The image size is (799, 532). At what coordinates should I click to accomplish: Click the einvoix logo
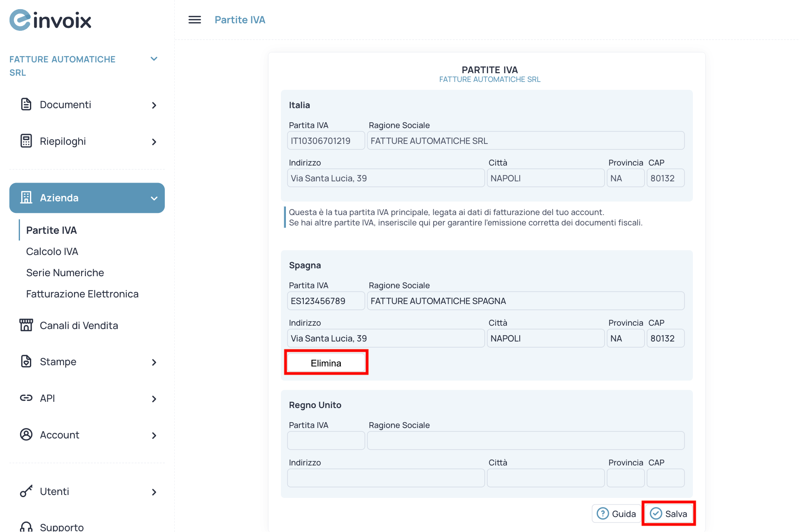point(50,20)
